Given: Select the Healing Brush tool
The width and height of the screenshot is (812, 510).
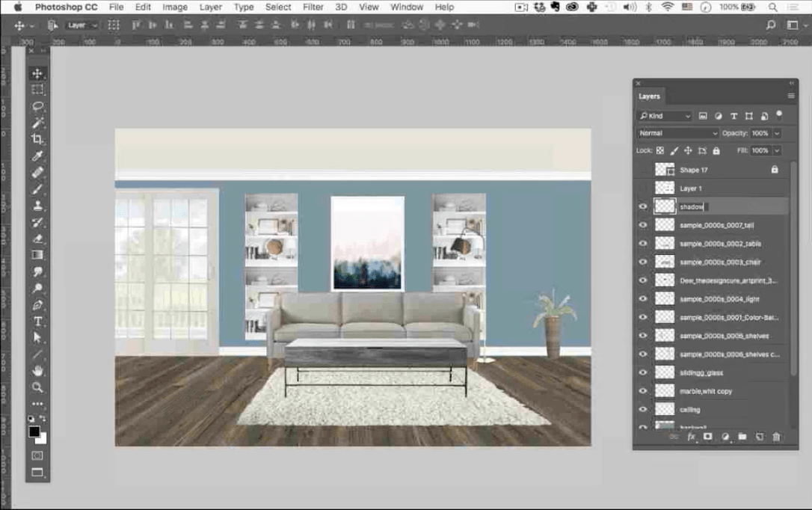Looking at the screenshot, I should coord(37,173).
